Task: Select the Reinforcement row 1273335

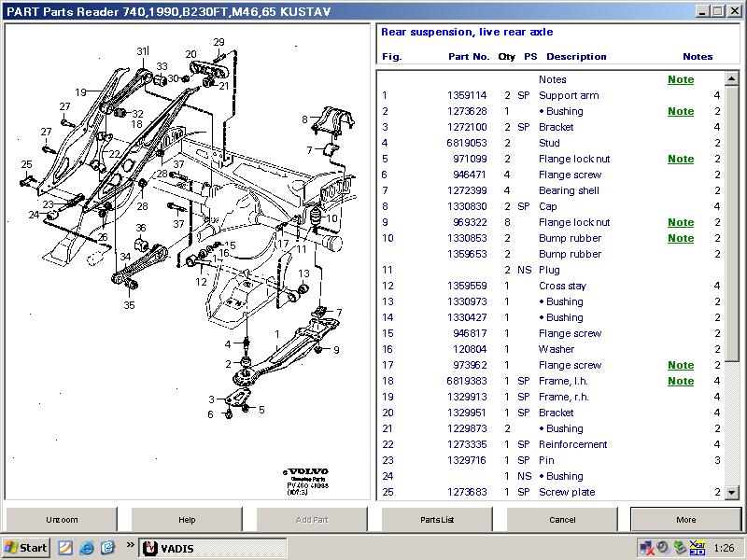Action: tap(551, 444)
